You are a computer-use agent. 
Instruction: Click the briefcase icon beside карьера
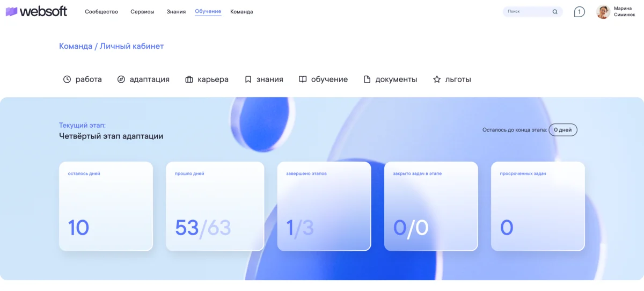pyautogui.click(x=189, y=79)
